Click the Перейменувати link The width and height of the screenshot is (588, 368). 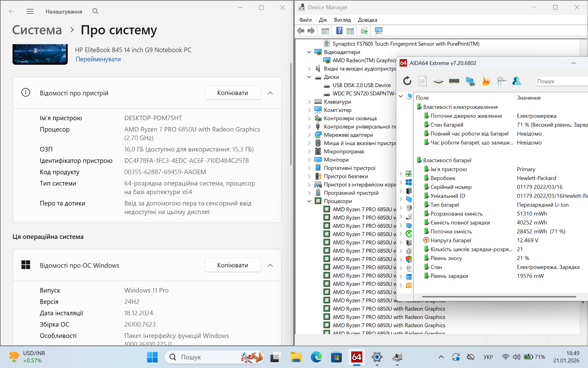pyautogui.click(x=98, y=59)
